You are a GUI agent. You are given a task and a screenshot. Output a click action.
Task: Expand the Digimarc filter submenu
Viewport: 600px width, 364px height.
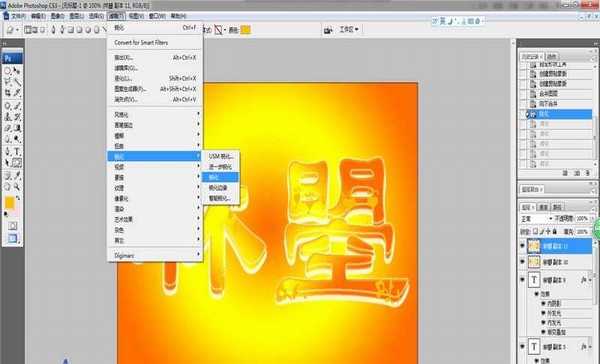(x=155, y=255)
